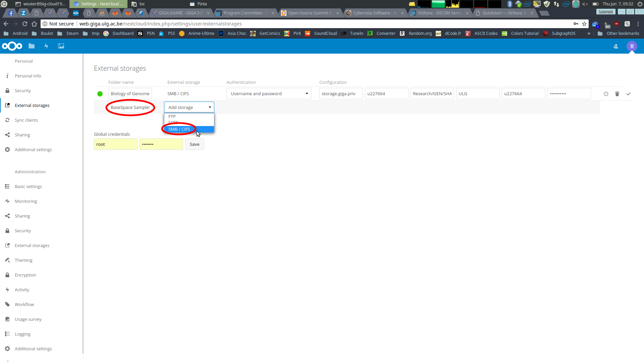
Task: Open the Activity lightning bolt icon in header
Action: [46, 46]
